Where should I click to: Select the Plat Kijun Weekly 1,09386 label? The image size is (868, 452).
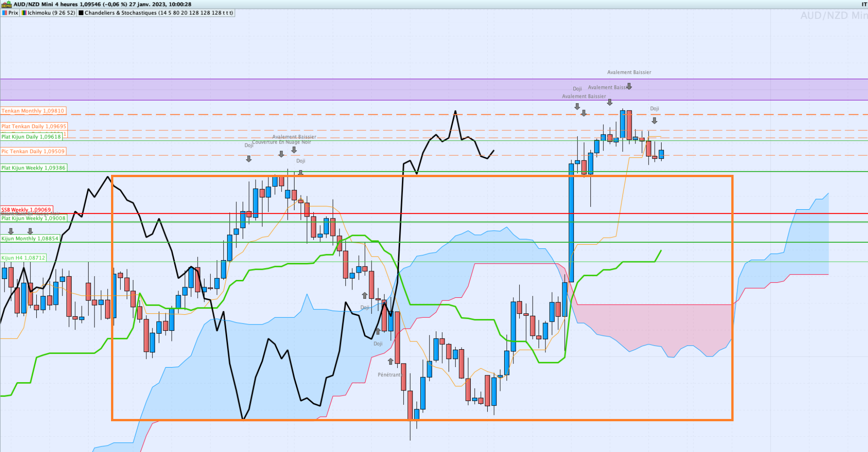[33, 168]
